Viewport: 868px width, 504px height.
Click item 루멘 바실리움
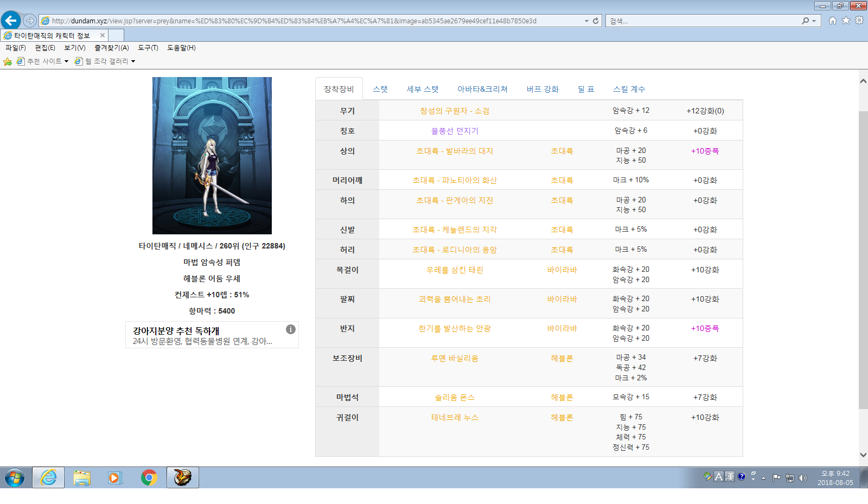[455, 358]
